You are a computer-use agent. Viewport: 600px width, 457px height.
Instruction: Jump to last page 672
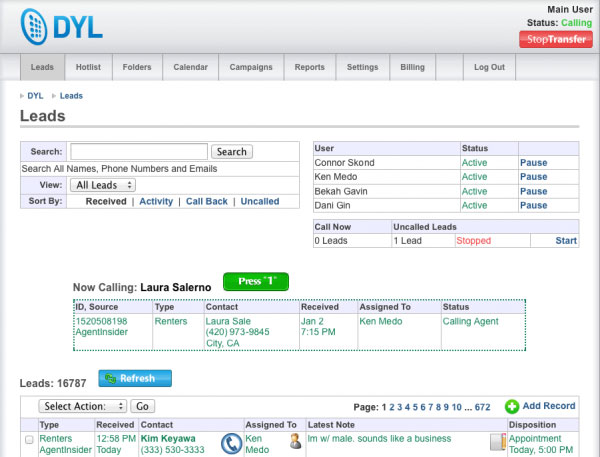[x=483, y=407]
